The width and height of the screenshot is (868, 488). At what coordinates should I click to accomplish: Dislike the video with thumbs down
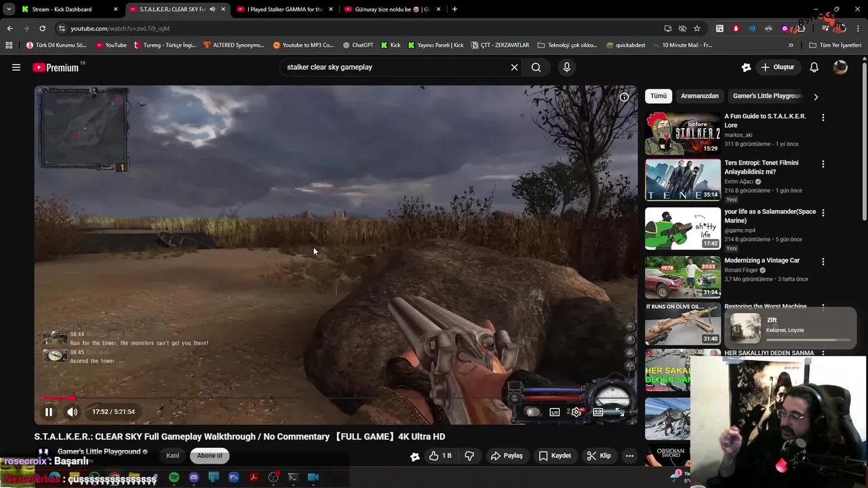(x=469, y=456)
